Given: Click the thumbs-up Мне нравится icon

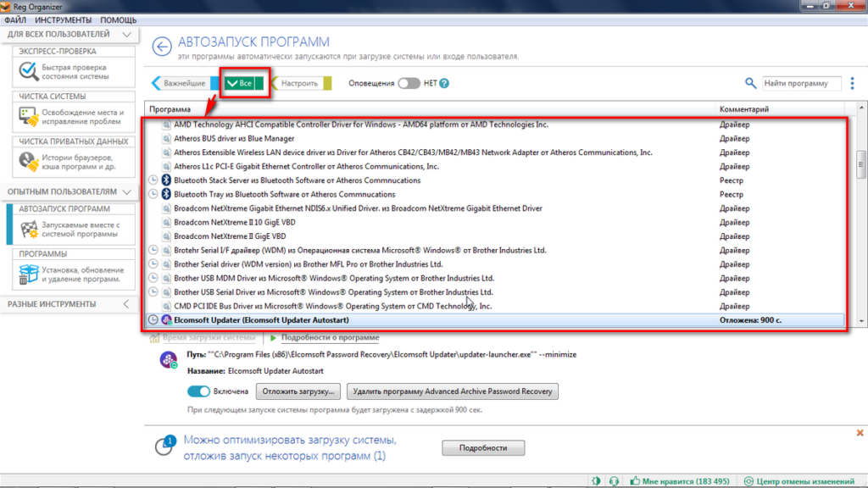Looking at the screenshot, I should tap(634, 481).
